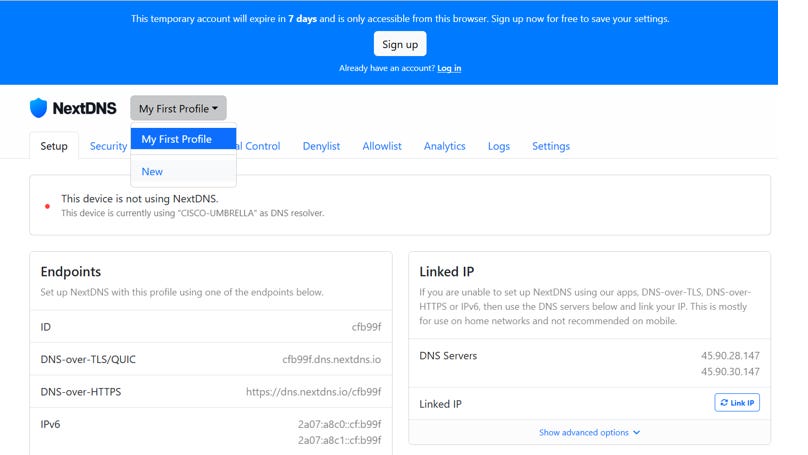Screen dimensions: 808x455
Task: Open the Settings tab
Action: tap(551, 146)
